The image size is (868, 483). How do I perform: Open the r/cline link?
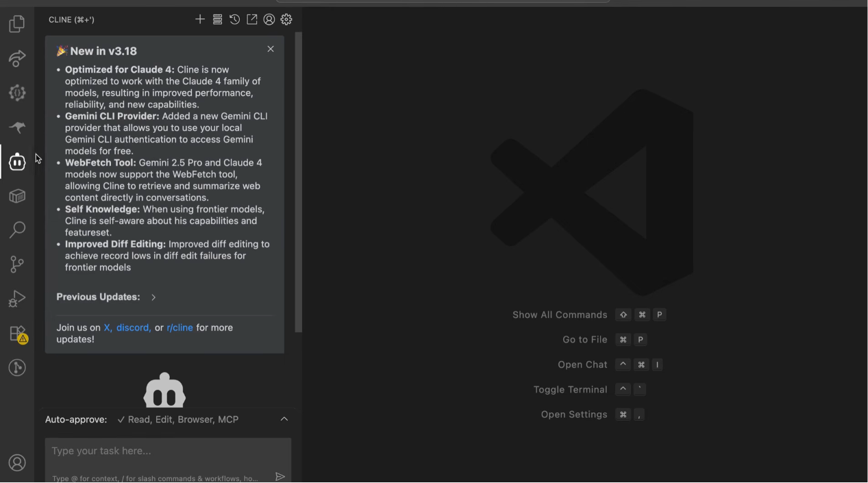coord(179,327)
